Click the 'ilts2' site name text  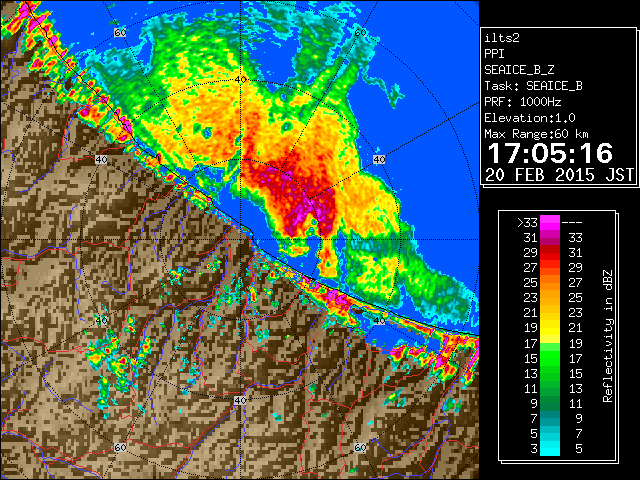(502, 38)
